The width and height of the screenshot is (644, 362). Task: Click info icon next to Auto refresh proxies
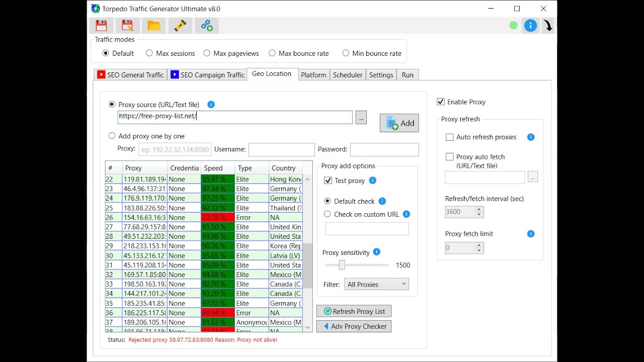point(531,137)
